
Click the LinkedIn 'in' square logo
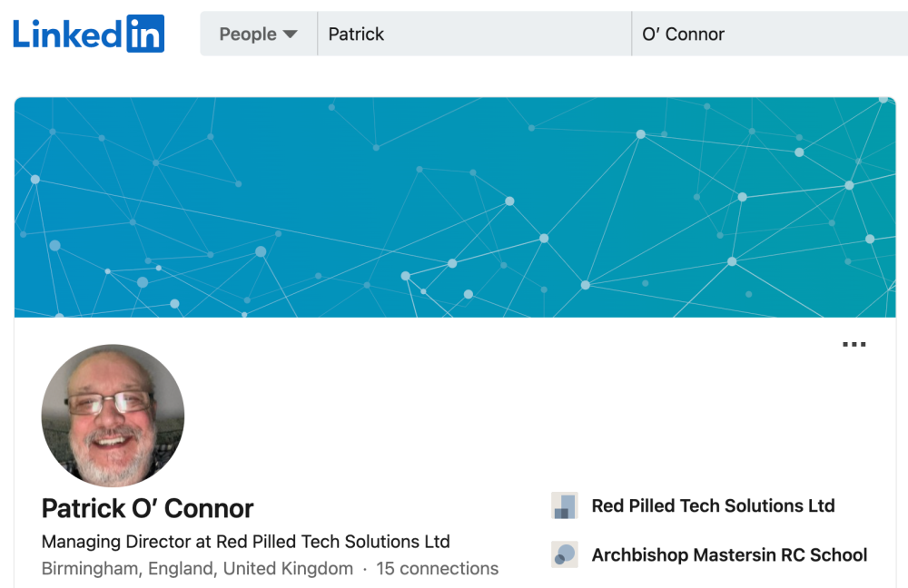coord(145,34)
